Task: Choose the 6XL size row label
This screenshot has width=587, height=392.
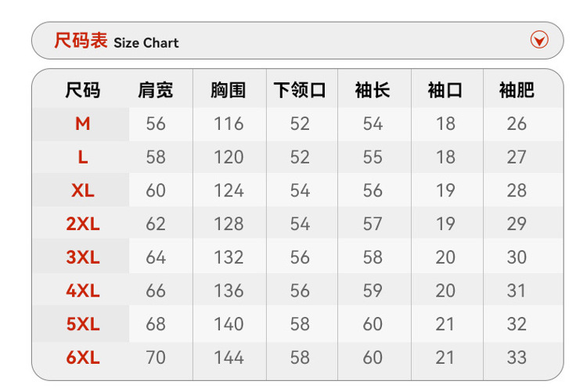Action: click(82, 358)
